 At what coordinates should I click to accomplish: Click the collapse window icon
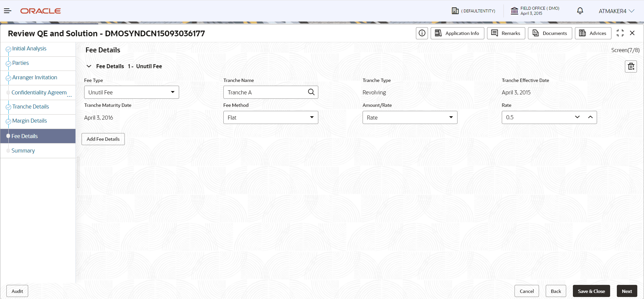coord(620,33)
